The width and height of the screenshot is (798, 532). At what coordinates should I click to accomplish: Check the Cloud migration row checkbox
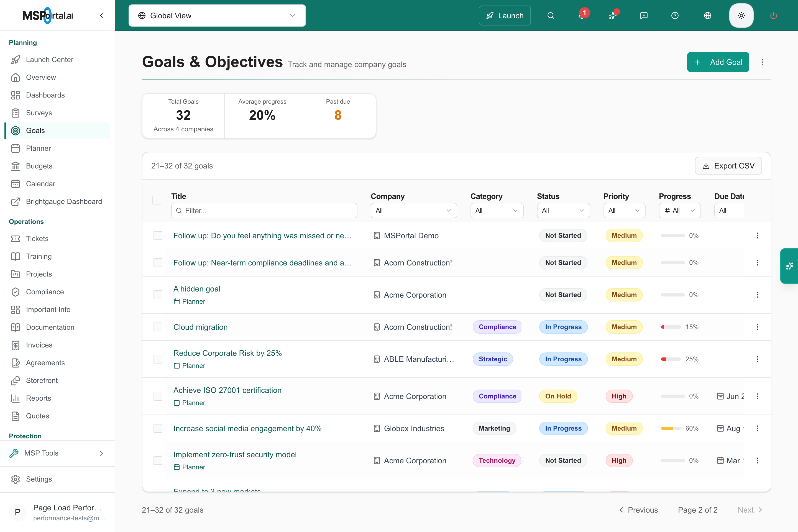(158, 327)
